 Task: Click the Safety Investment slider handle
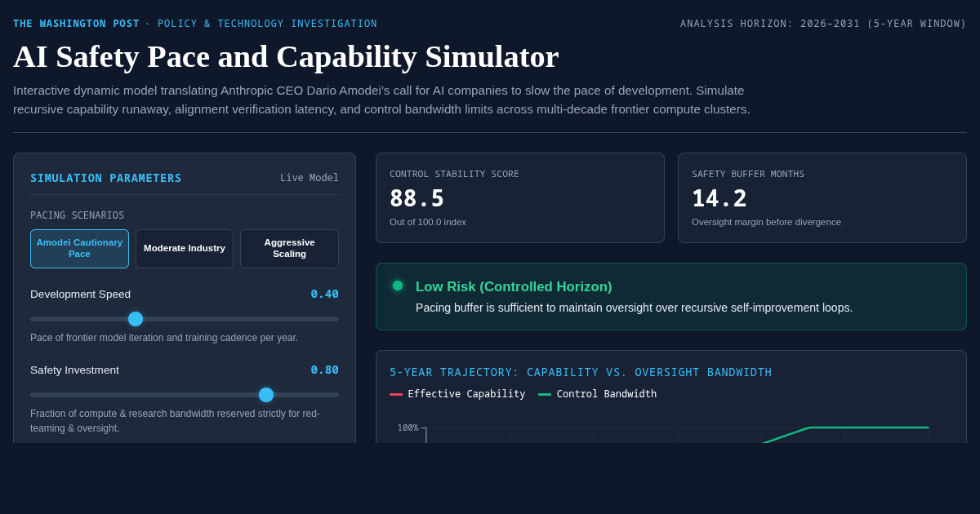(x=266, y=395)
